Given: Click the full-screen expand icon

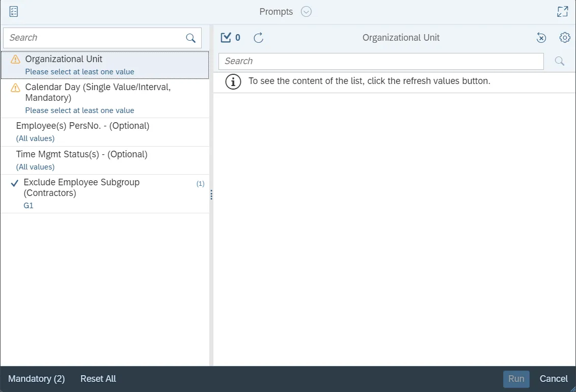Looking at the screenshot, I should click(x=562, y=12).
